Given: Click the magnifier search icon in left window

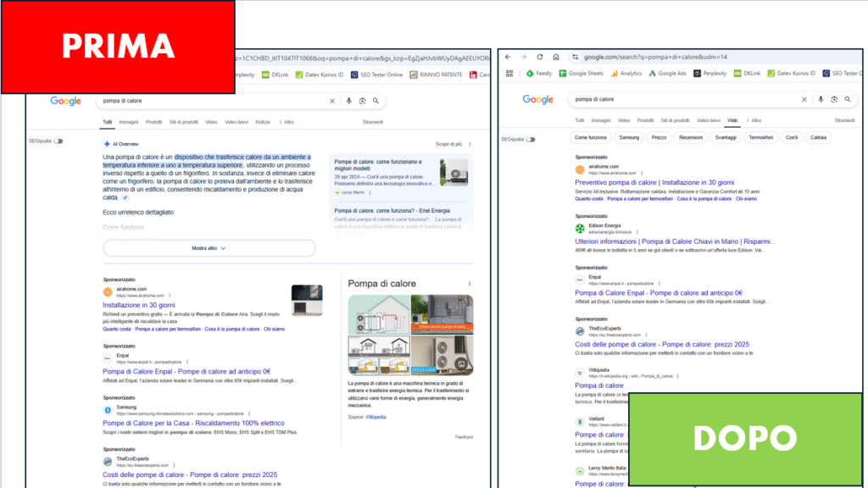Looking at the screenshot, I should pos(376,102).
